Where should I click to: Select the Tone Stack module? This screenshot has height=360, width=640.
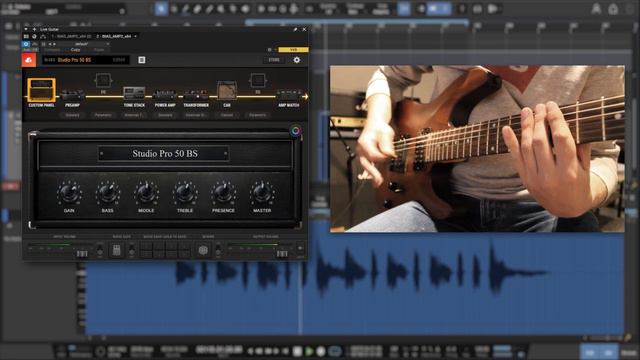tap(134, 96)
